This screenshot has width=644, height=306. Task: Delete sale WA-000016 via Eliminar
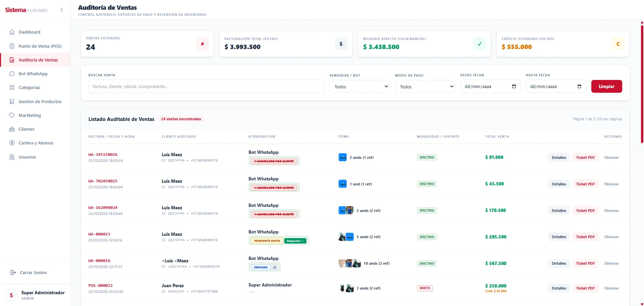[611, 263]
